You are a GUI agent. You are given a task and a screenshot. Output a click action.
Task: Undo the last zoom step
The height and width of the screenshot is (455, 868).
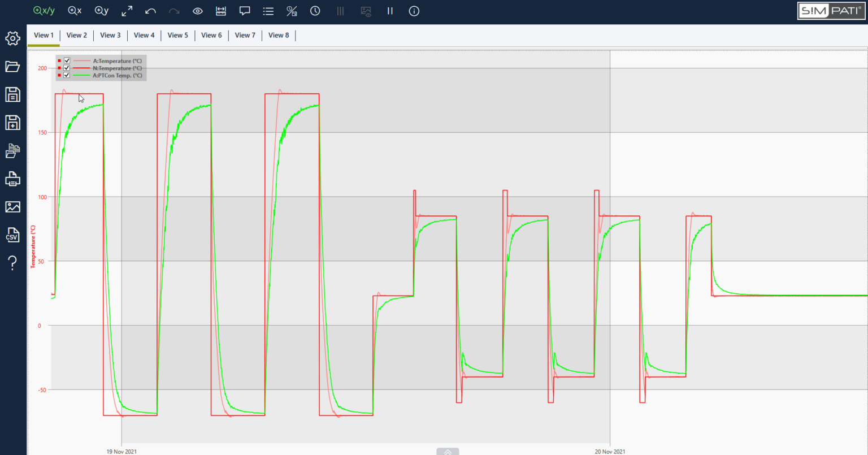[150, 11]
